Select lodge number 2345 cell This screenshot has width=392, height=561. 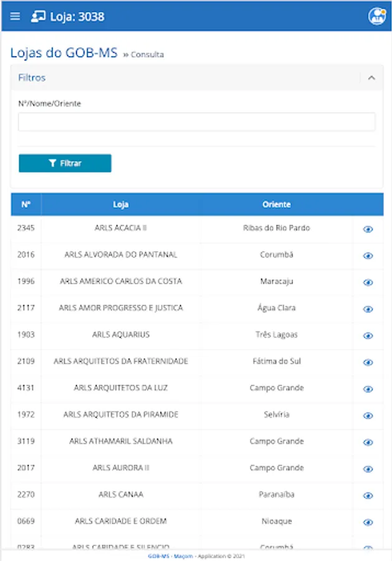[26, 228]
